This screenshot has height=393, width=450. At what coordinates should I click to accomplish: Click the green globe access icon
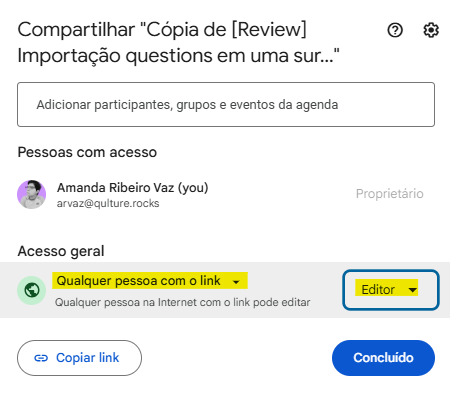coord(32,290)
